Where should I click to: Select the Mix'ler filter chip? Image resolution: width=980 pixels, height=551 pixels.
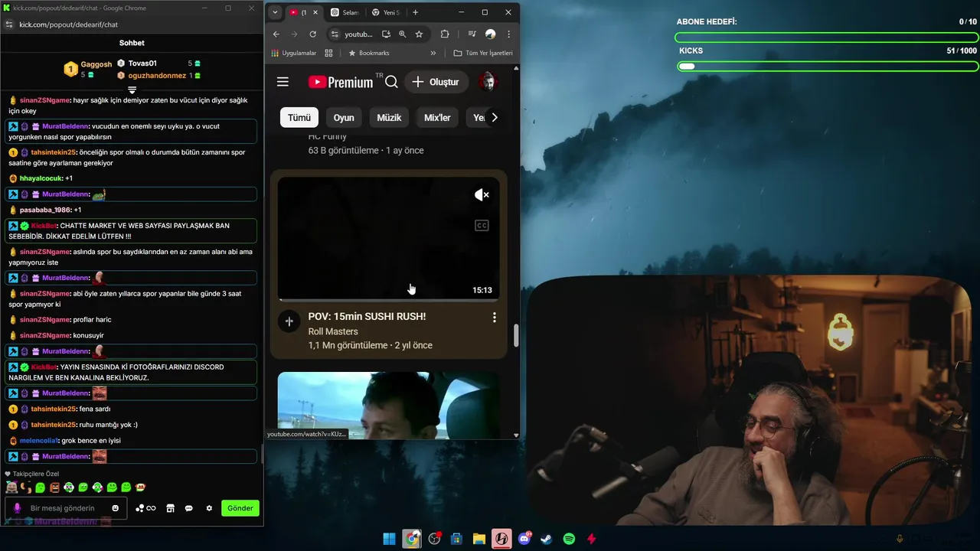tap(437, 117)
